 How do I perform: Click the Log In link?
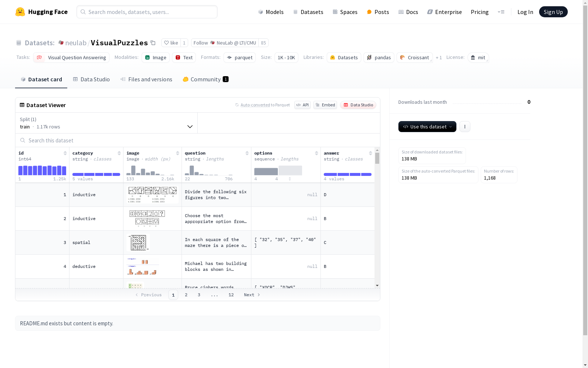(525, 12)
